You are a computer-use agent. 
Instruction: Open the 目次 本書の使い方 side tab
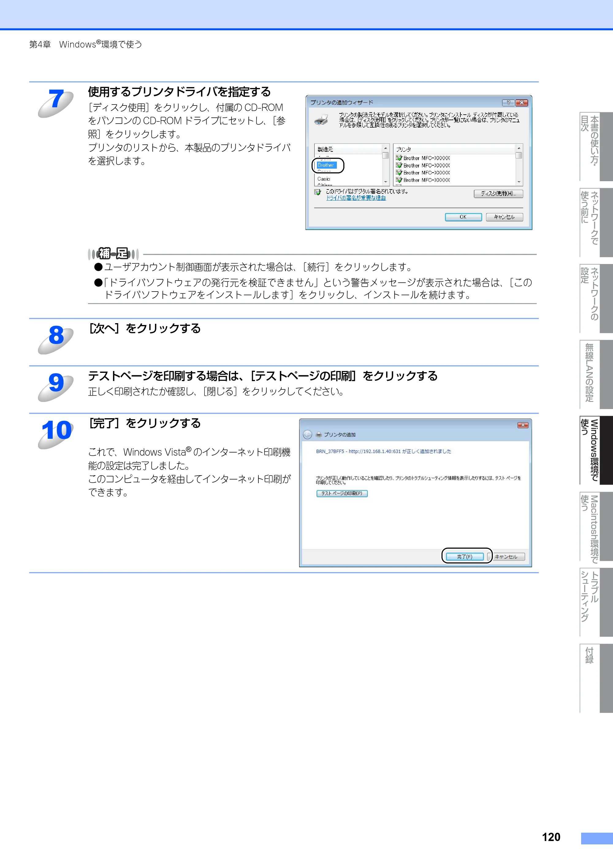coord(596,146)
